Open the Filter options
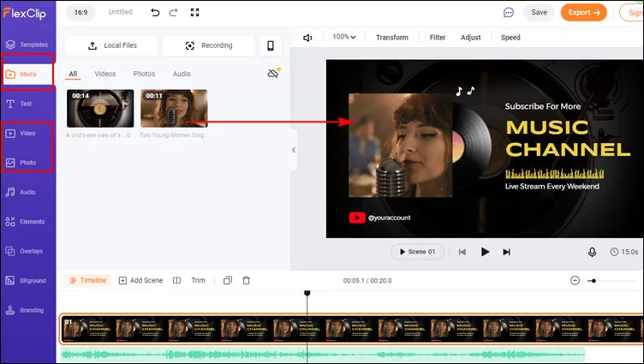This screenshot has height=364, width=644. [x=438, y=38]
